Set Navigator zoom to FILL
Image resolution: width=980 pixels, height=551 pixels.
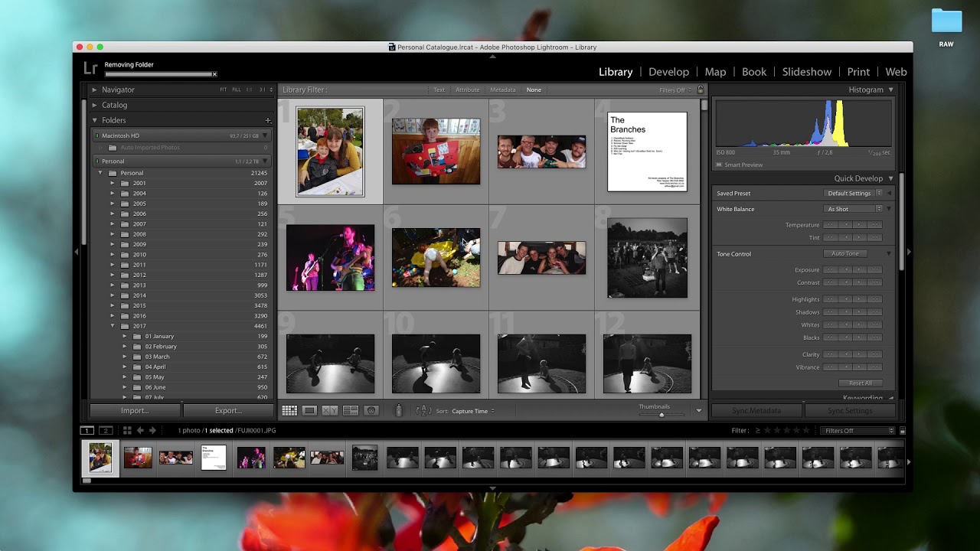coord(237,90)
